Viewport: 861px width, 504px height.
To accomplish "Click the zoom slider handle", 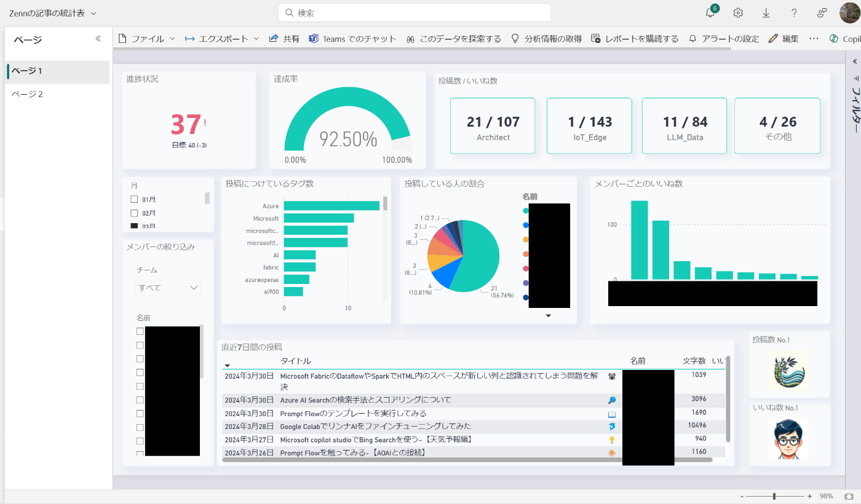I will coord(774,496).
